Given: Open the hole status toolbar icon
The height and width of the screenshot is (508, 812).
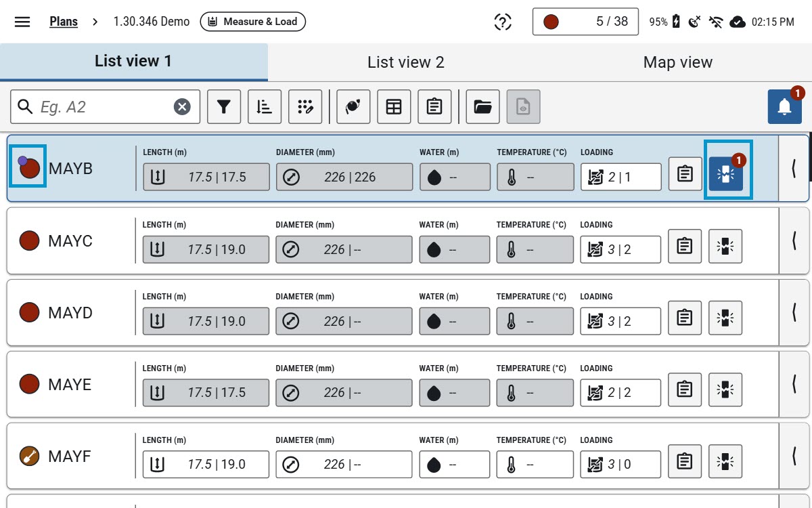Looking at the screenshot, I should (353, 107).
